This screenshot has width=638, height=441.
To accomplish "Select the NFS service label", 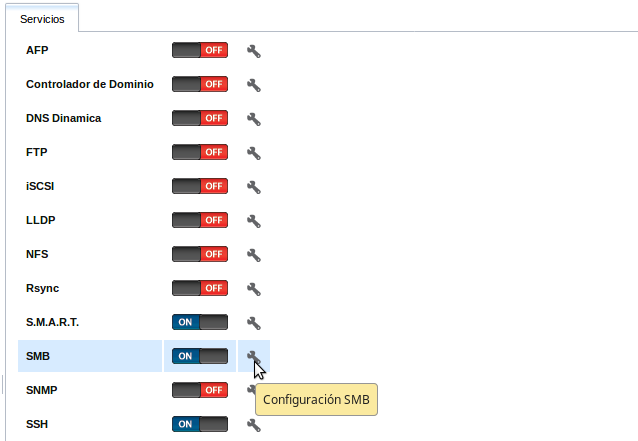I will coord(37,254).
